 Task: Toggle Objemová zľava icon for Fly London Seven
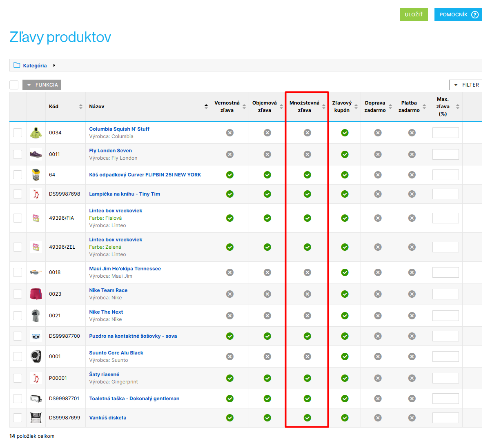[267, 154]
